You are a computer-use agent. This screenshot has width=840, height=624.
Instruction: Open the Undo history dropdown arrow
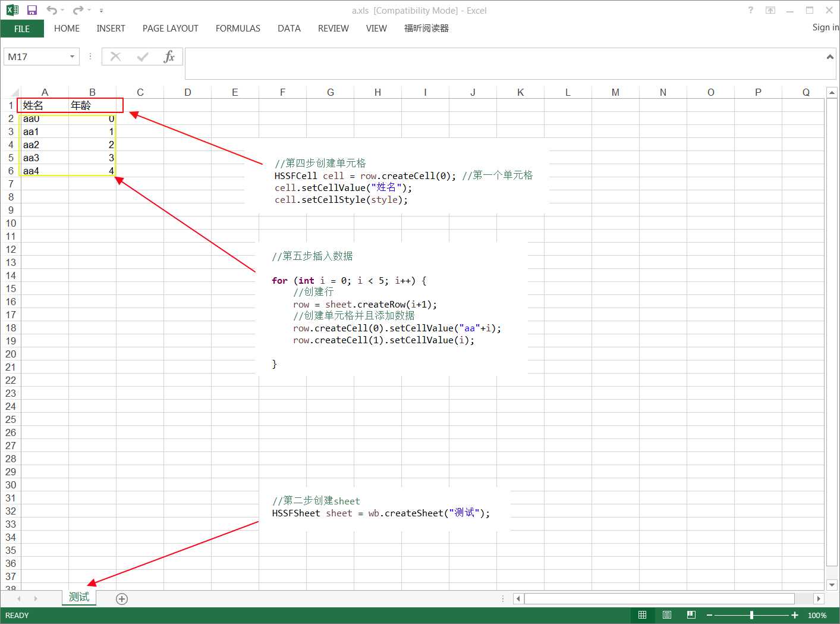[62, 10]
